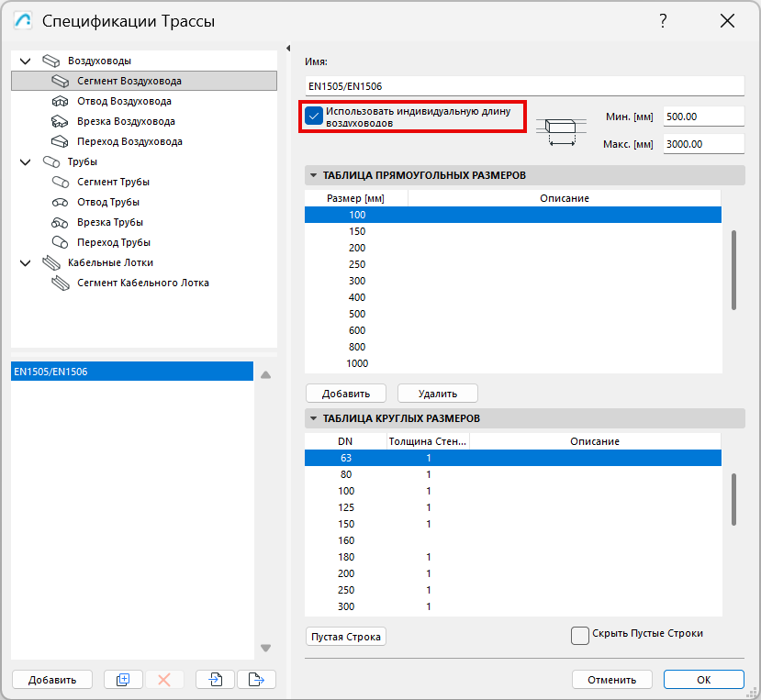Click the Отменить button
This screenshot has height=700, width=761.
(612, 680)
